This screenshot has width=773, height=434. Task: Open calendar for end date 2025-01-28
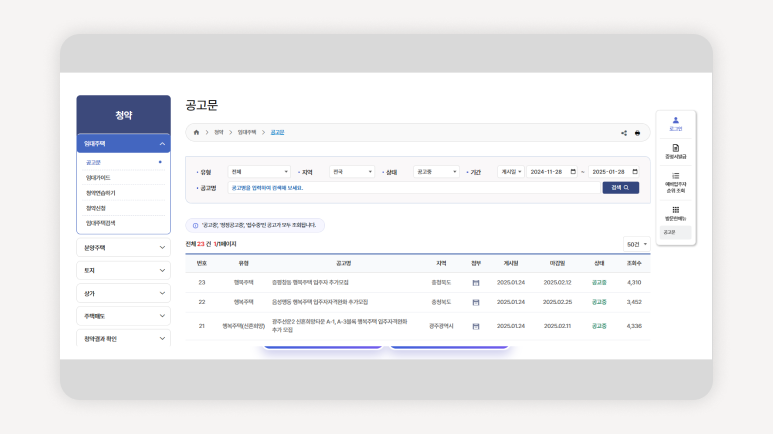tap(635, 172)
